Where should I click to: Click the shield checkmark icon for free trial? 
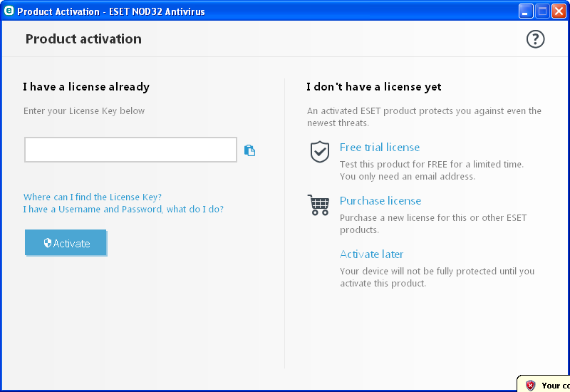click(x=320, y=152)
